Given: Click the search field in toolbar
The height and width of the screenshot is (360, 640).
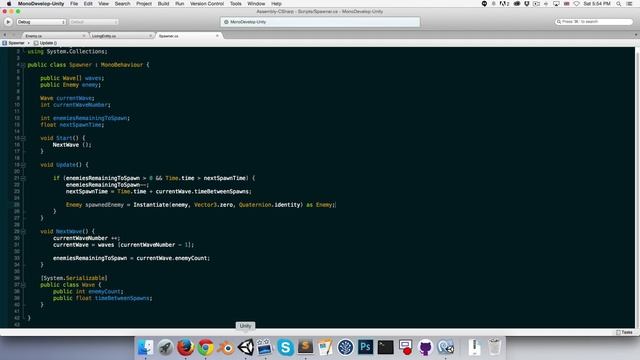Looking at the screenshot, I should (594, 22).
